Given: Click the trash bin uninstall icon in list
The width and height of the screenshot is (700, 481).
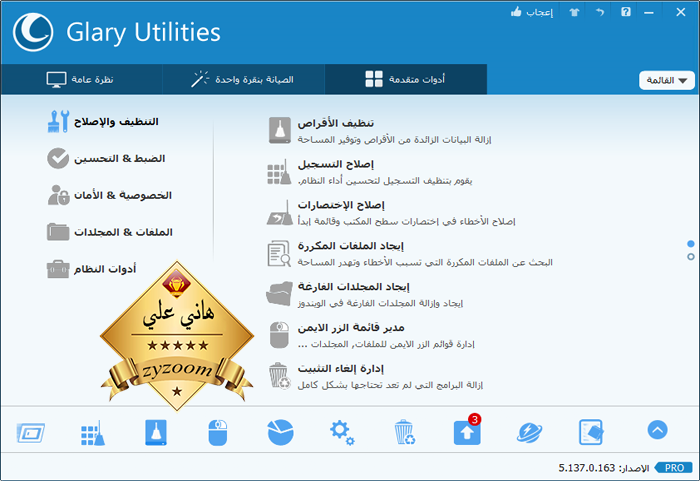Looking at the screenshot, I should [x=279, y=376].
